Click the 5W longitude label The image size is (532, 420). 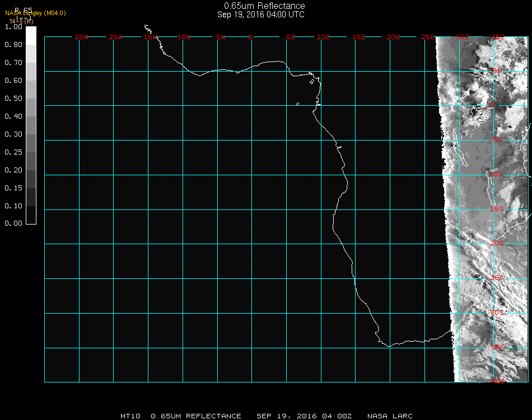click(221, 37)
